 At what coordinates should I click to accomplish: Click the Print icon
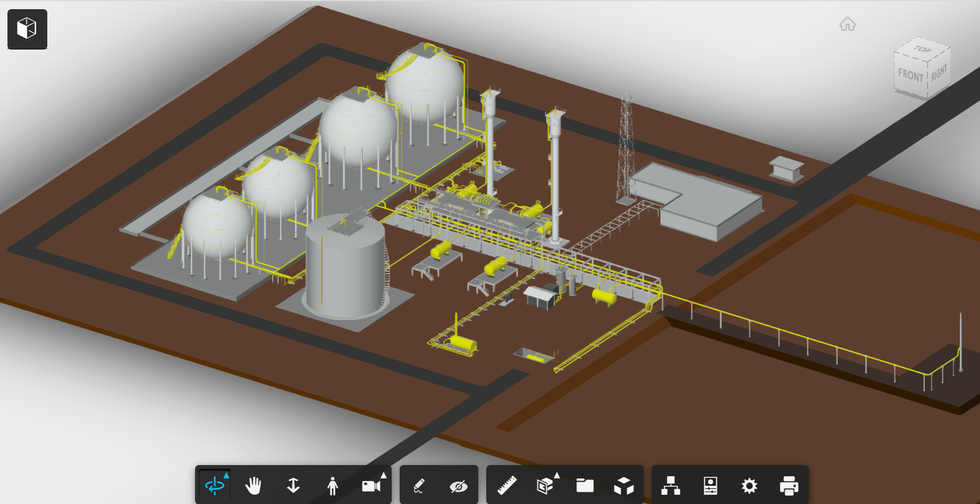pyautogui.click(x=789, y=486)
